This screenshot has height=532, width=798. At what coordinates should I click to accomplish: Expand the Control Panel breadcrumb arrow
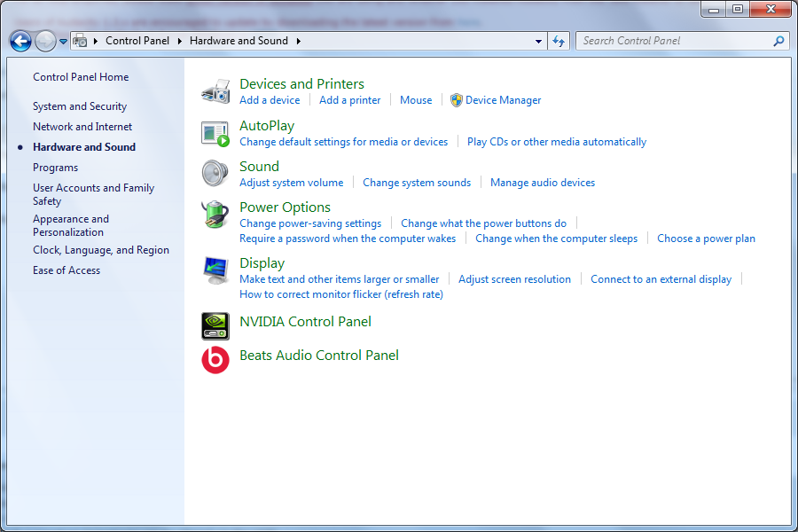pyautogui.click(x=179, y=41)
